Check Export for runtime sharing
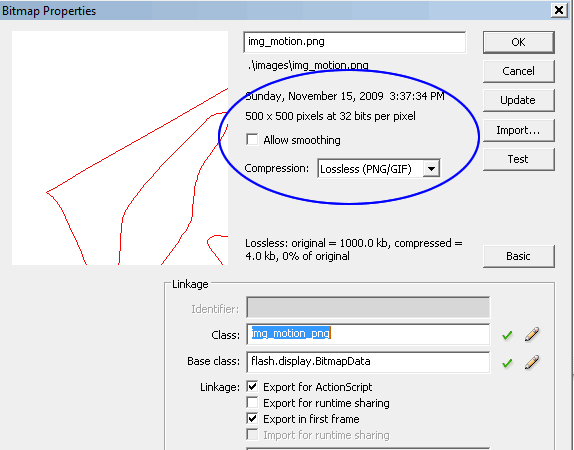Image resolution: width=574 pixels, height=450 pixels. [x=252, y=402]
